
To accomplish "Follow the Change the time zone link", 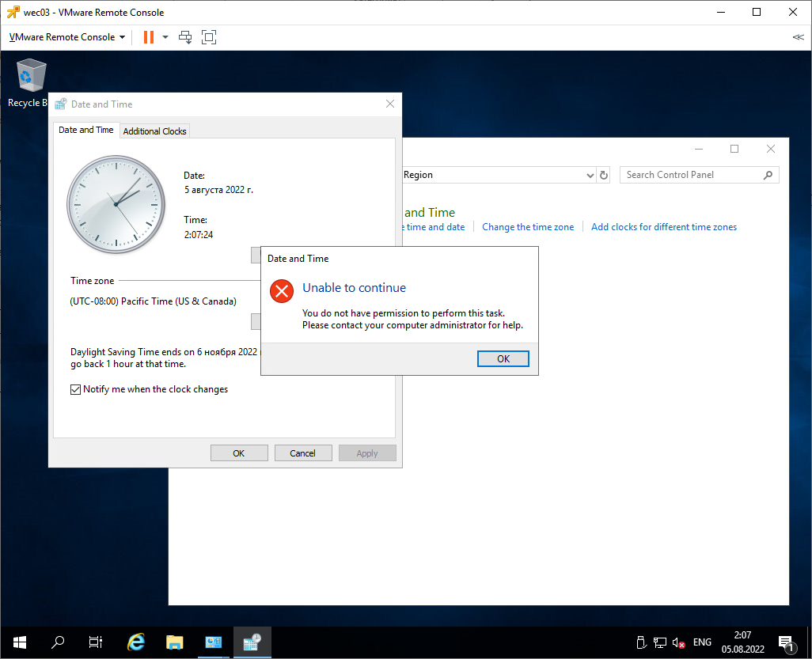I will tap(527, 226).
